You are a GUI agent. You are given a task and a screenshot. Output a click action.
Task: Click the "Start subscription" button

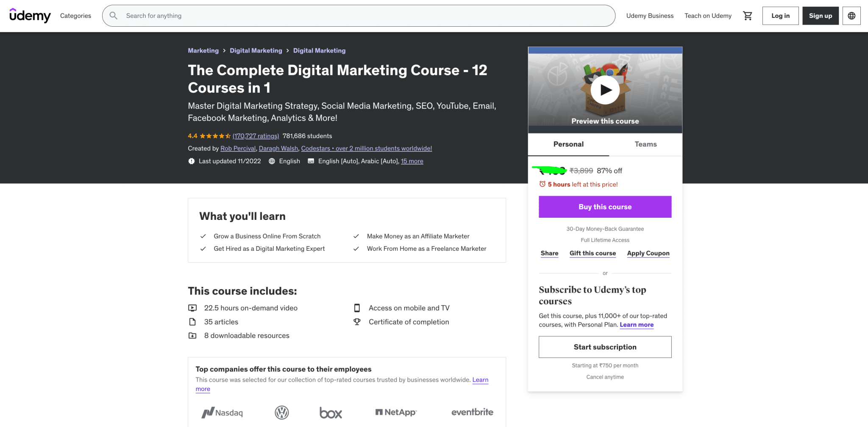pos(605,347)
